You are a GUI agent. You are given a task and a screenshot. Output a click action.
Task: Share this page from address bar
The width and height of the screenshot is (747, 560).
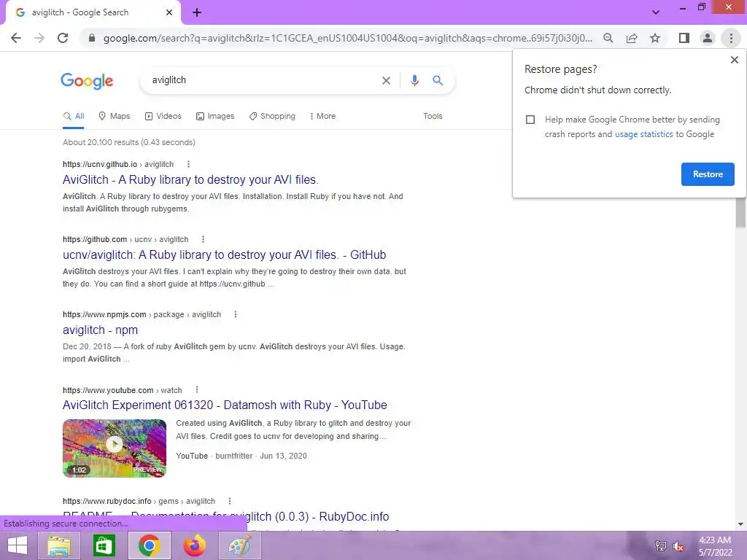click(x=632, y=38)
